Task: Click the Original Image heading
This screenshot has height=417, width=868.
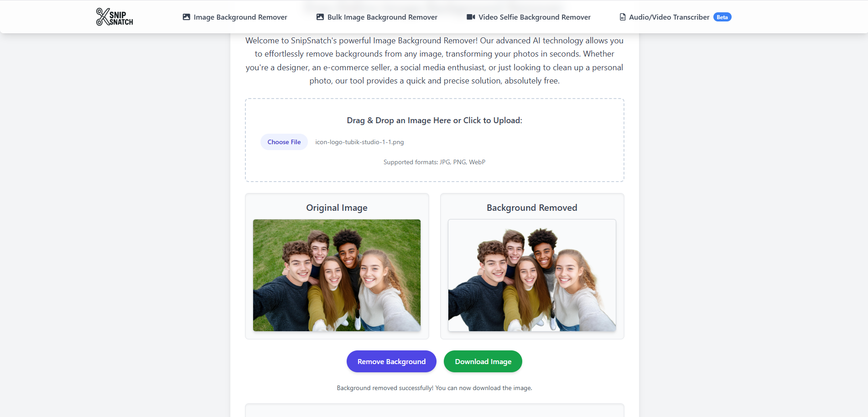Action: (337, 208)
